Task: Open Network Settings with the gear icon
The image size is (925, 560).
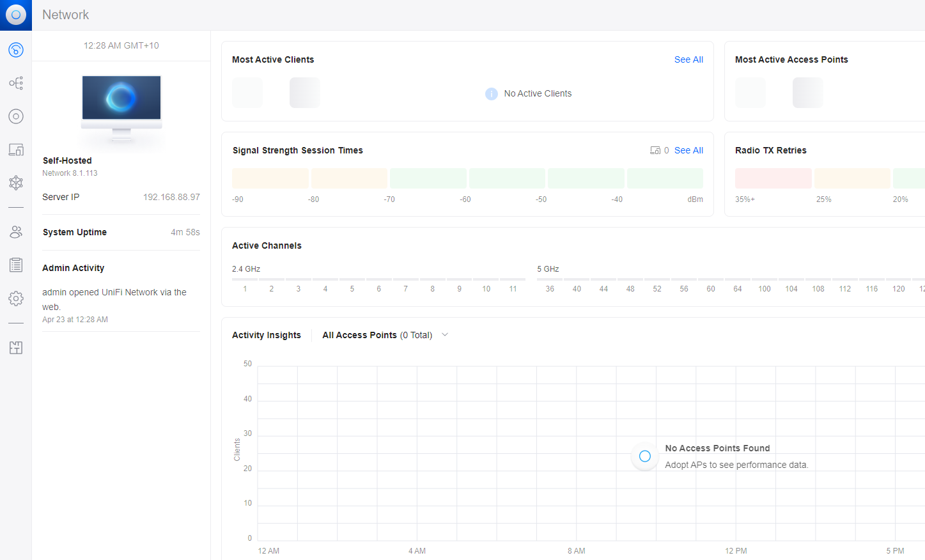Action: coord(16,298)
